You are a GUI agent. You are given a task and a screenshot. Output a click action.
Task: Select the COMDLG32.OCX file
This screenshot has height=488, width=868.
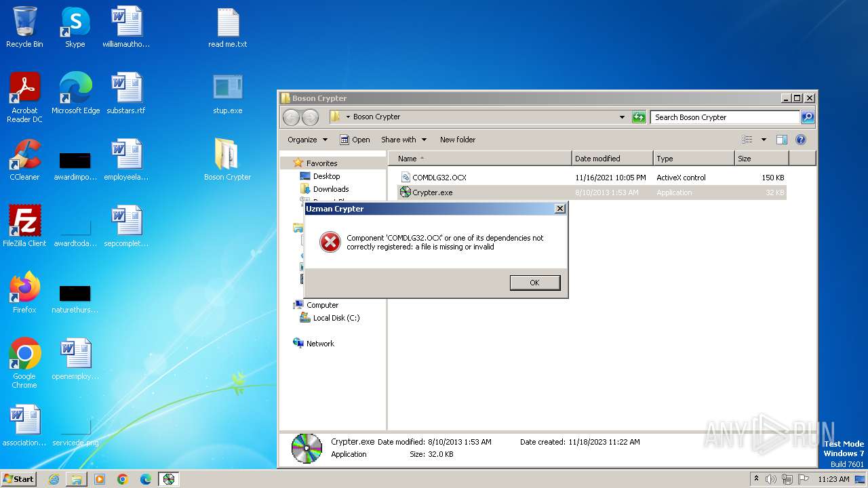point(592,178)
